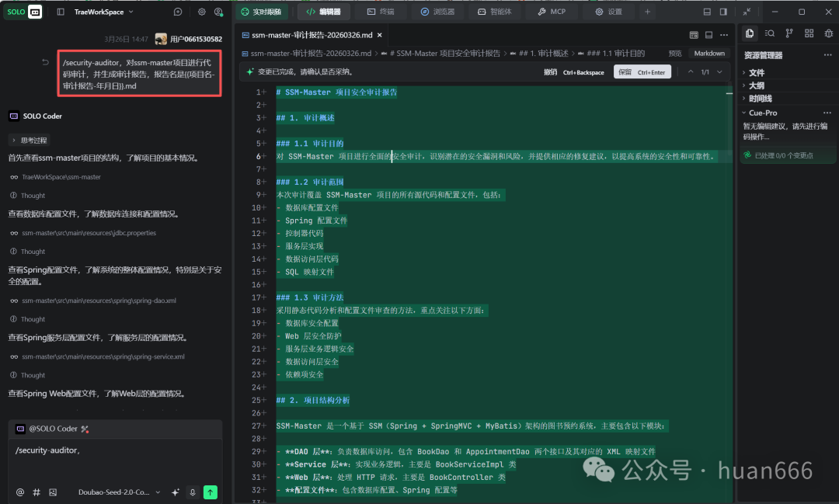Screen dimensions: 839x504
Task: Click the search icon in right sidebar
Action: [769, 33]
